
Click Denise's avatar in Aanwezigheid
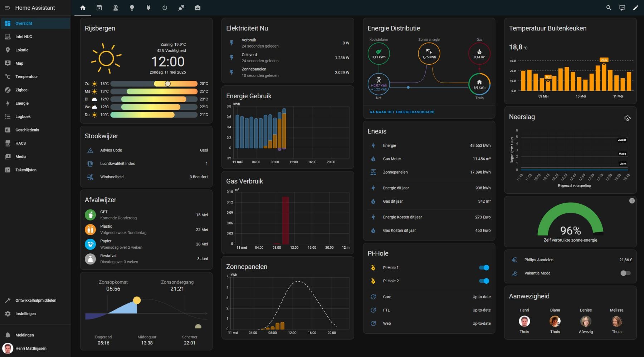(x=586, y=321)
